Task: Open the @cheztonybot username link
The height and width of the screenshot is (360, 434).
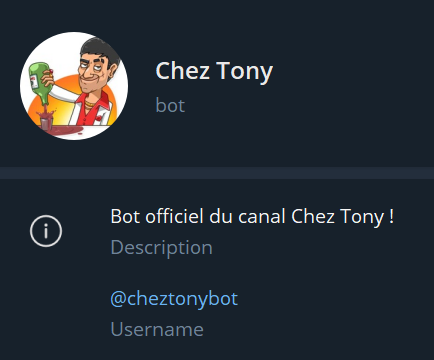Action: tap(174, 299)
